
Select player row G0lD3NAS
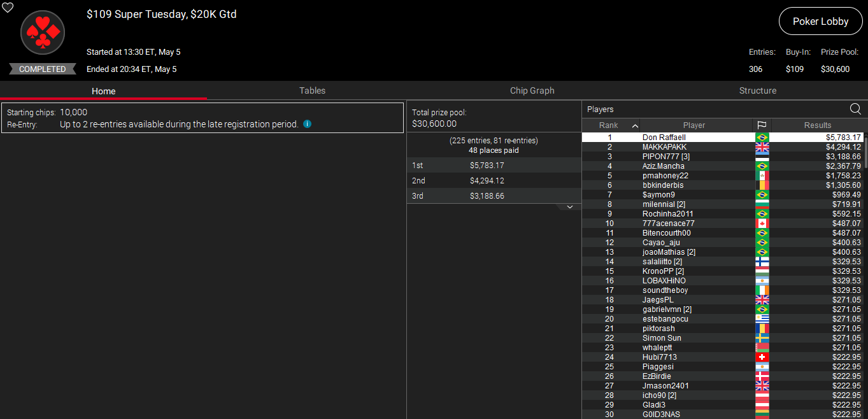coord(723,415)
